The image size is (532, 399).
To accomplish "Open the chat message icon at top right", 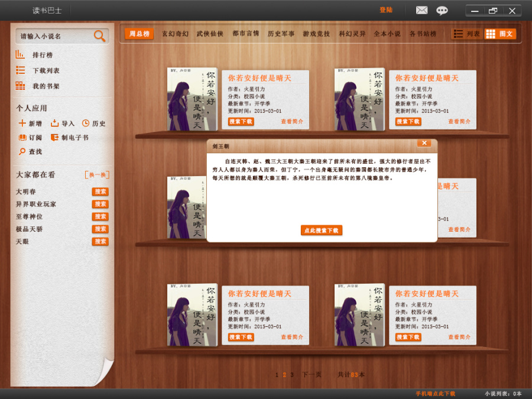I will pos(443,10).
